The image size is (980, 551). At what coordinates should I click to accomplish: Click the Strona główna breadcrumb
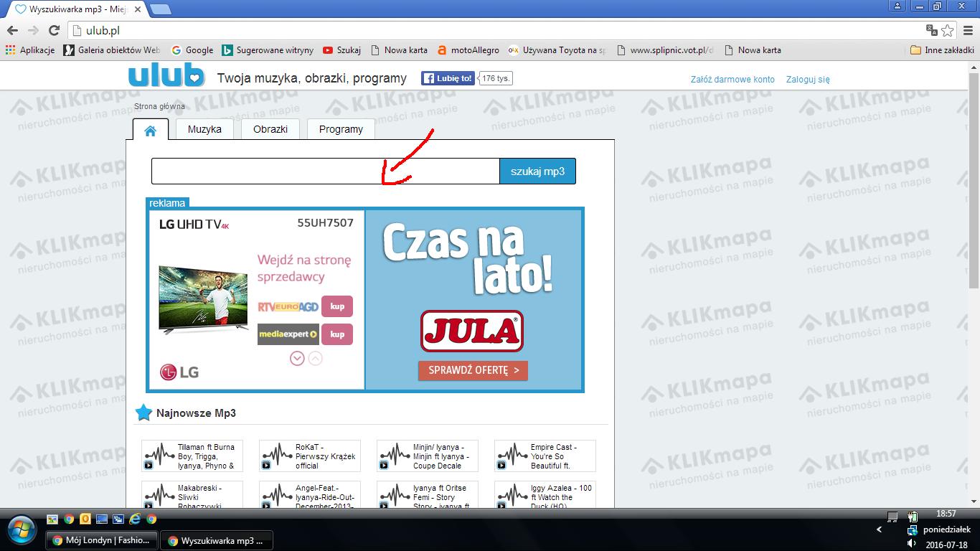[x=159, y=106]
